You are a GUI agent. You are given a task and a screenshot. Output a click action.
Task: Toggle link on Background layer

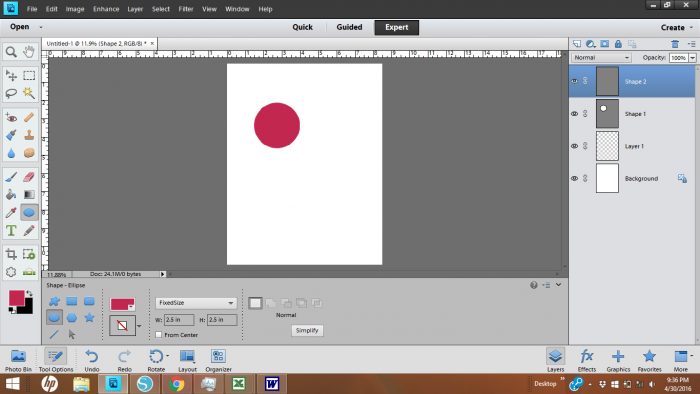(585, 178)
